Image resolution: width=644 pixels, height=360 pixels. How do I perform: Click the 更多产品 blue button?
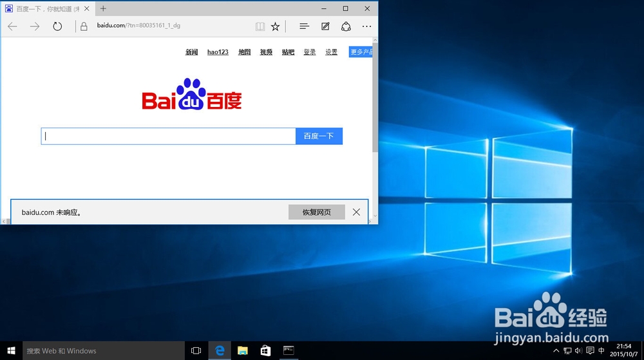pyautogui.click(x=361, y=52)
